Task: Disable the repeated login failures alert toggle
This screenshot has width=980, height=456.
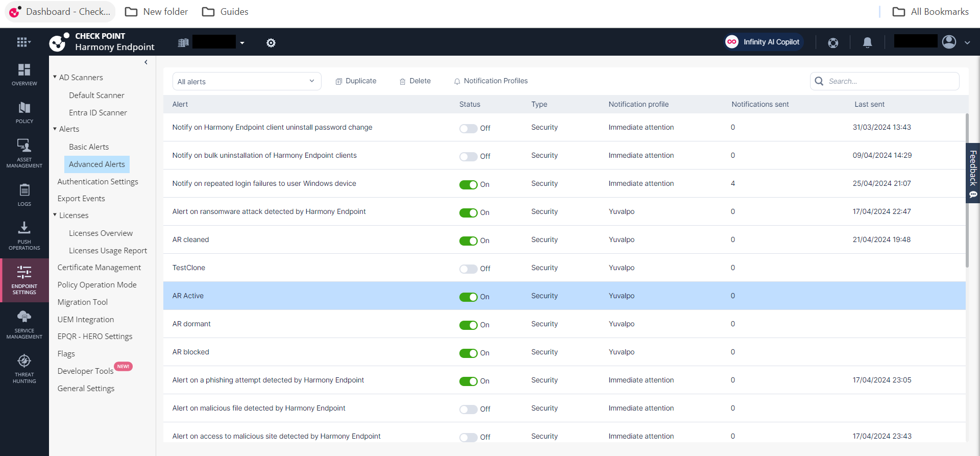Action: click(468, 184)
